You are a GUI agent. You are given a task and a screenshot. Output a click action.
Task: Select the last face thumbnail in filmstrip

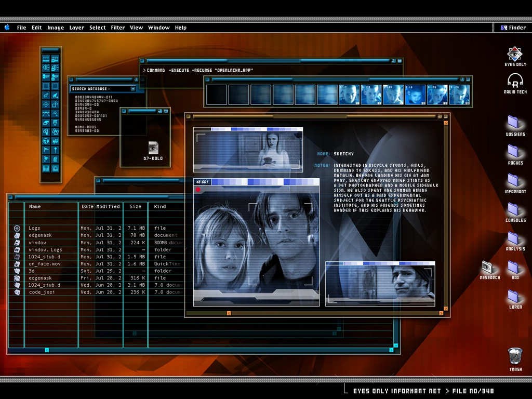coord(459,95)
